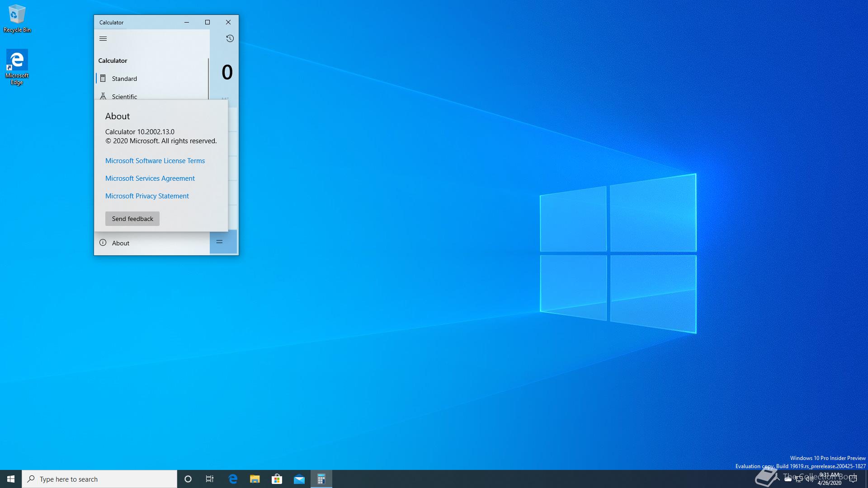Click the '© 2020 Microsoft' copyright text
Screen dimensions: 868x488
point(161,141)
